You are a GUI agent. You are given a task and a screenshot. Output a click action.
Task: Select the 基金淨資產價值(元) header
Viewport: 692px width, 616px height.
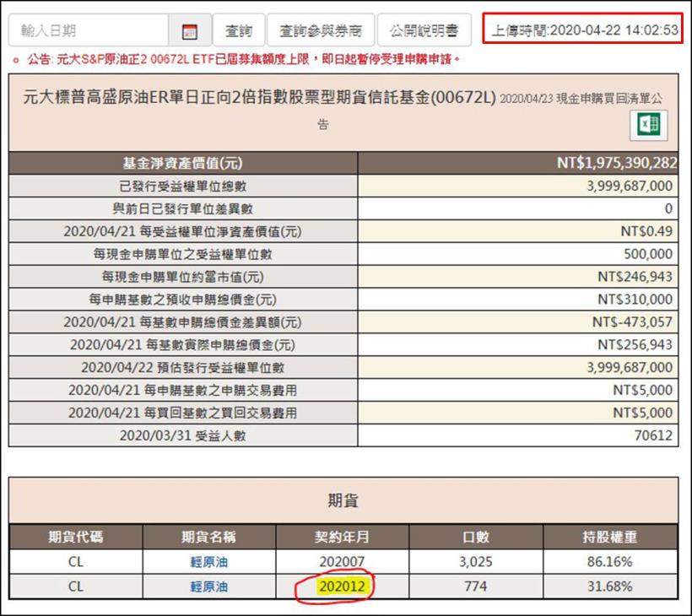pyautogui.click(x=183, y=163)
